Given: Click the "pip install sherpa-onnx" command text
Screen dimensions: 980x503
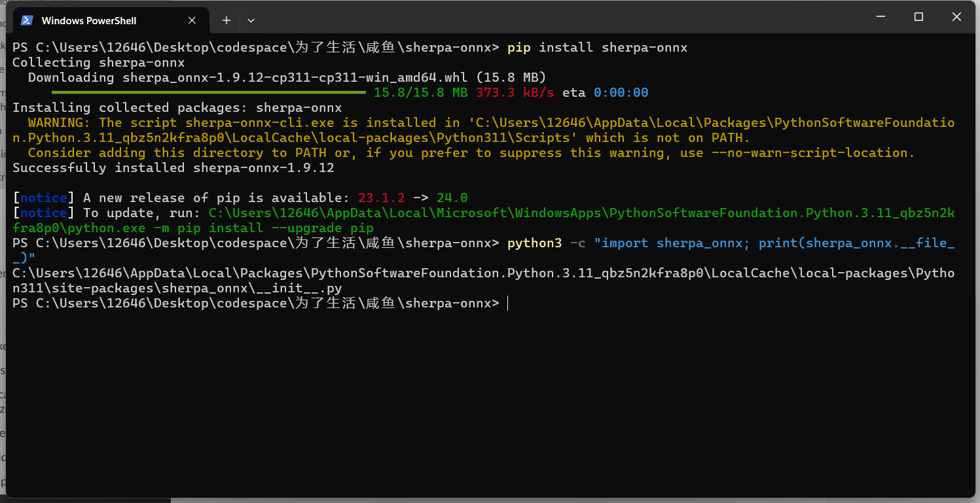Looking at the screenshot, I should pyautogui.click(x=597, y=47).
